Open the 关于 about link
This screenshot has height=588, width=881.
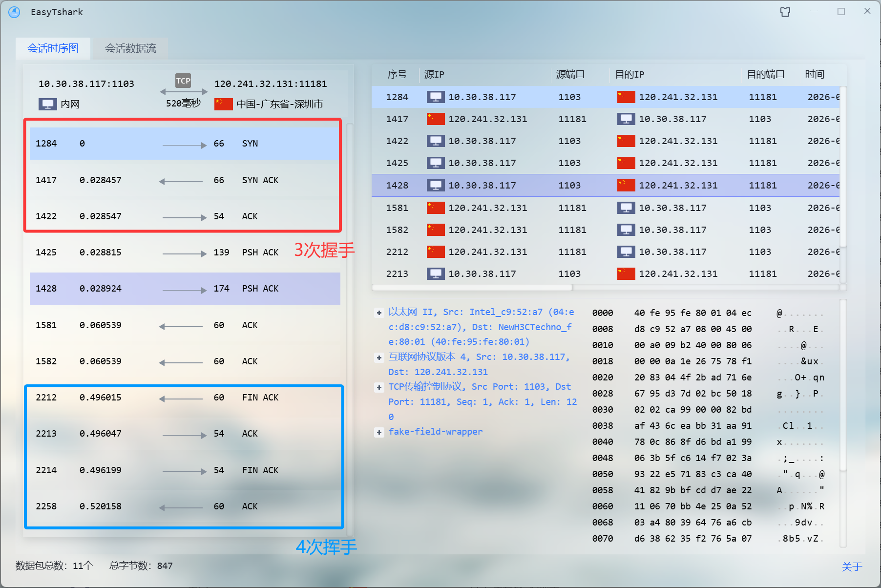(x=852, y=567)
